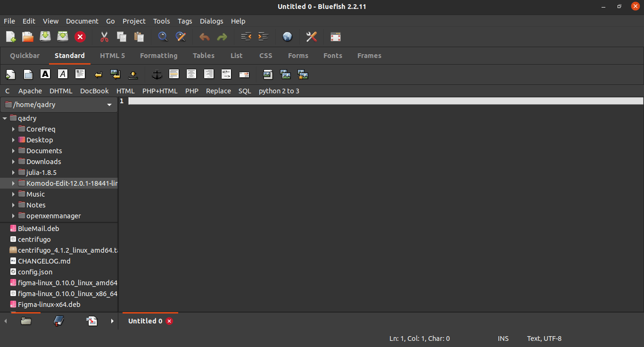Expand the Documents folder arrow

[x=13, y=151]
